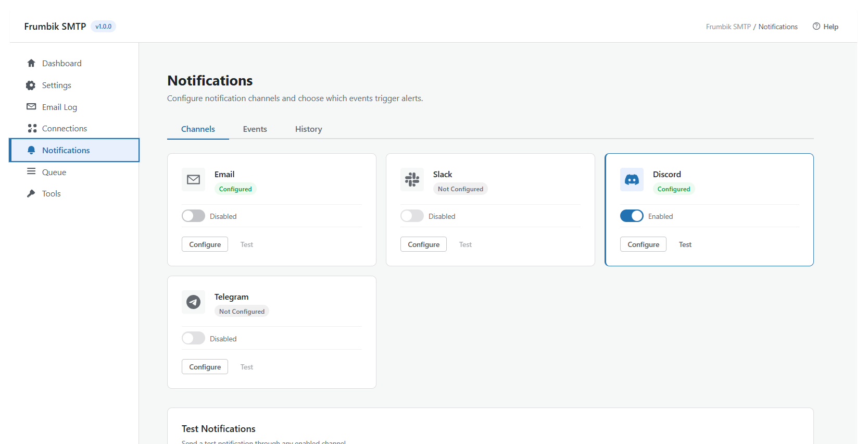Go to Settings in the sidebar
The height and width of the screenshot is (444, 868).
tap(74, 85)
